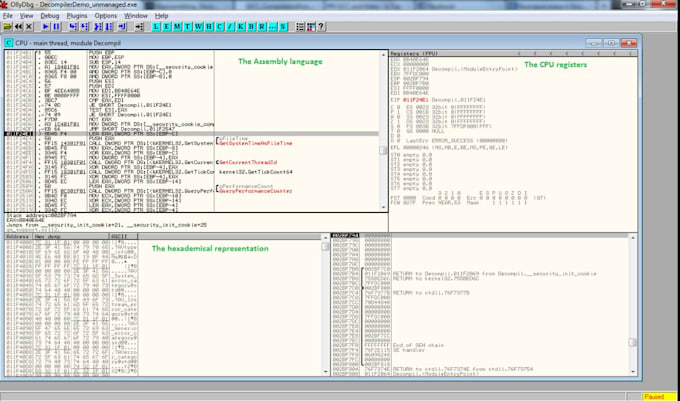The height and width of the screenshot is (401, 680).
Task: Open the Plugins menu
Action: tap(77, 16)
